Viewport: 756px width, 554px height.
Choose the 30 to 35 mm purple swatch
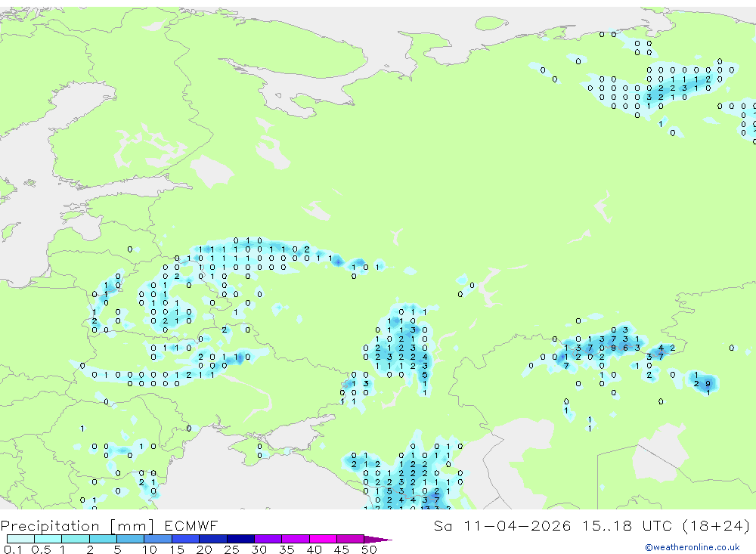pos(268,539)
